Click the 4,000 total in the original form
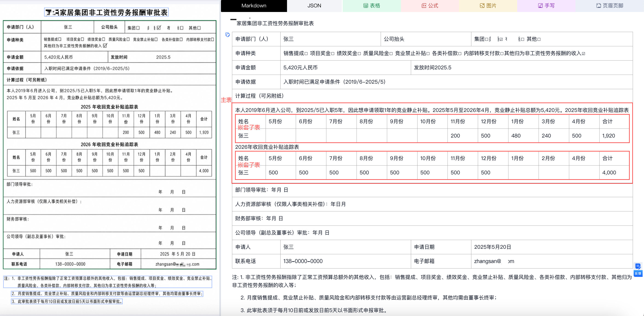 pos(204,171)
